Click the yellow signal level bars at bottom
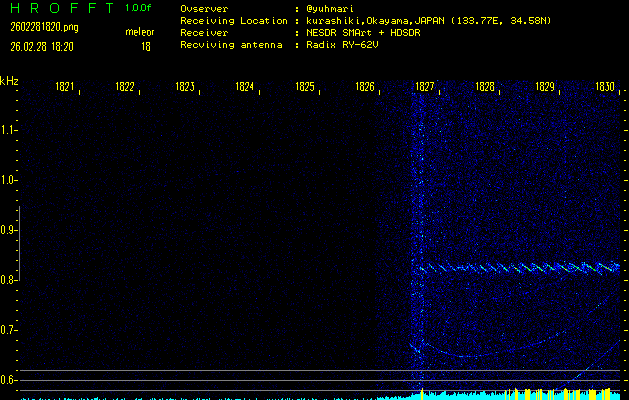The width and height of the screenshot is (629, 400). [x=520, y=393]
